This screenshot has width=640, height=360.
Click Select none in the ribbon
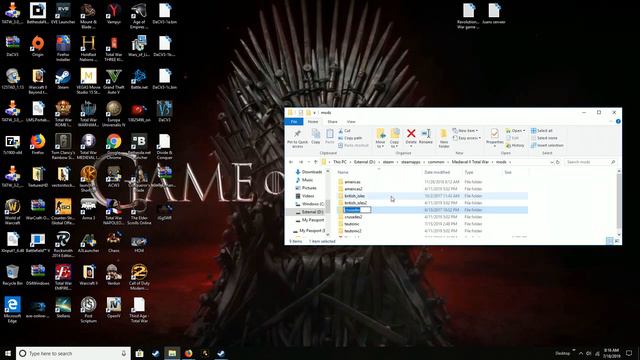(544, 138)
